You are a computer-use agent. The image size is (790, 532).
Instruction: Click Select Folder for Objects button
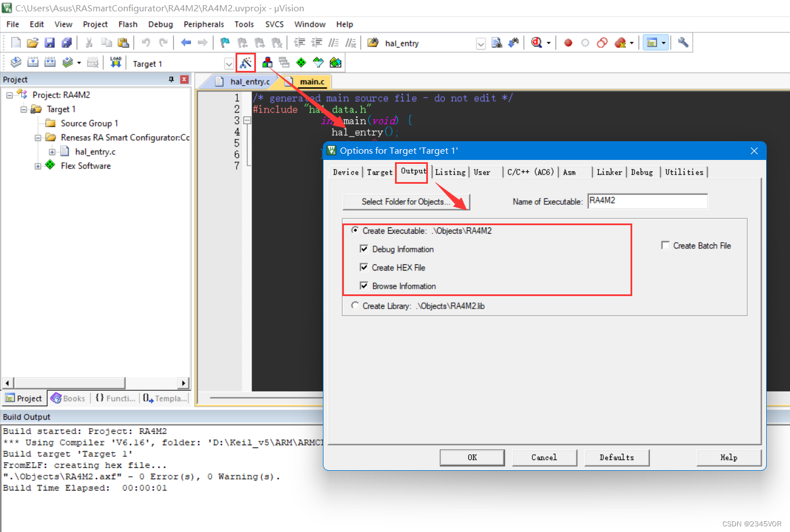(406, 202)
